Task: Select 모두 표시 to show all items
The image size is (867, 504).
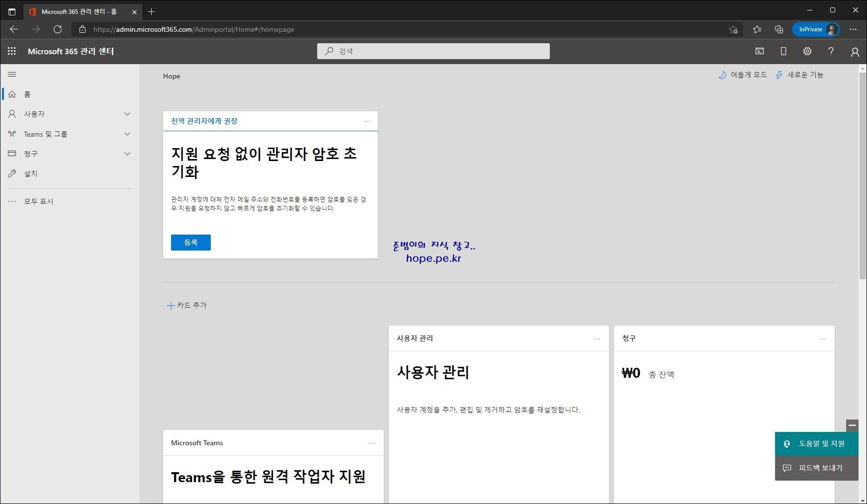Action: pyautogui.click(x=70, y=201)
